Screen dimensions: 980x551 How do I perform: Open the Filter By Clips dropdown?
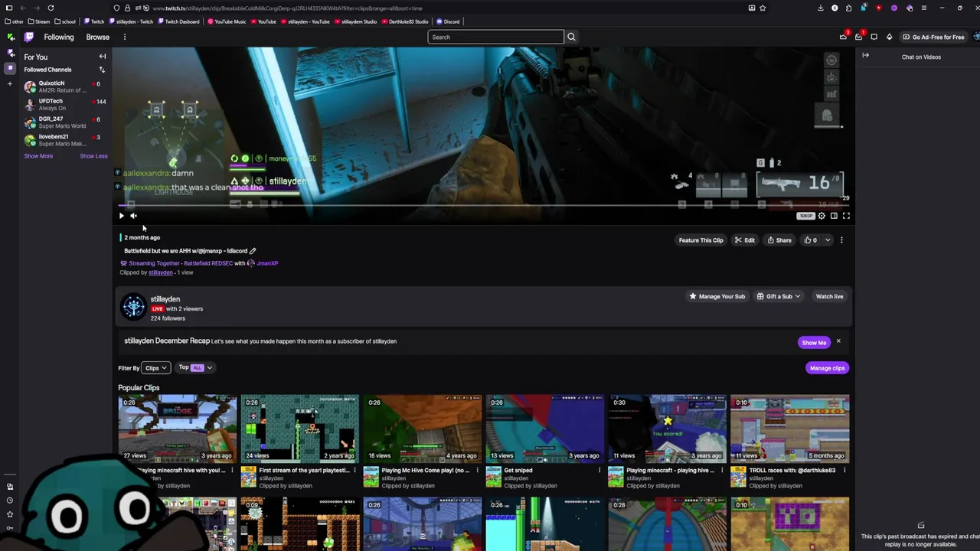[x=155, y=368]
